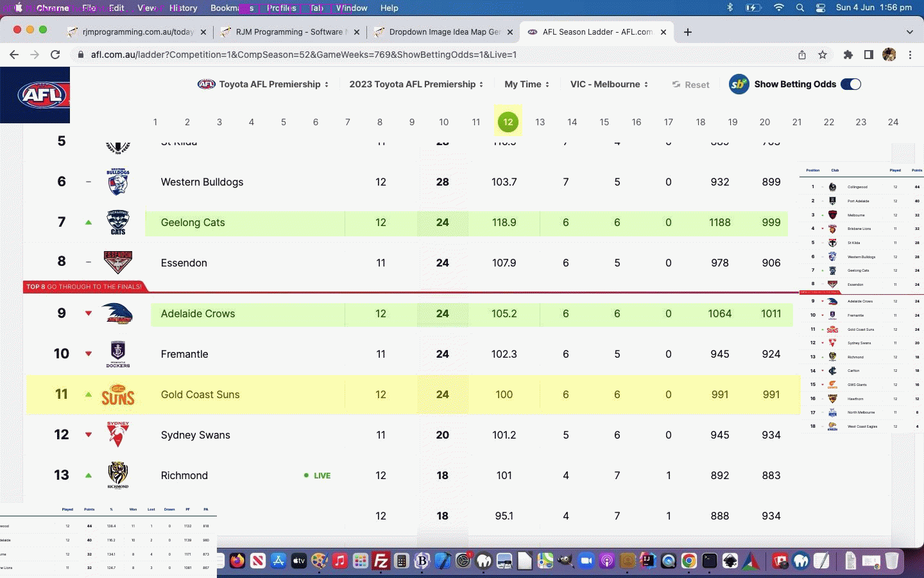Open the Apple TV app in the Dock
Viewport: 924px width, 578px height.
tap(299, 561)
